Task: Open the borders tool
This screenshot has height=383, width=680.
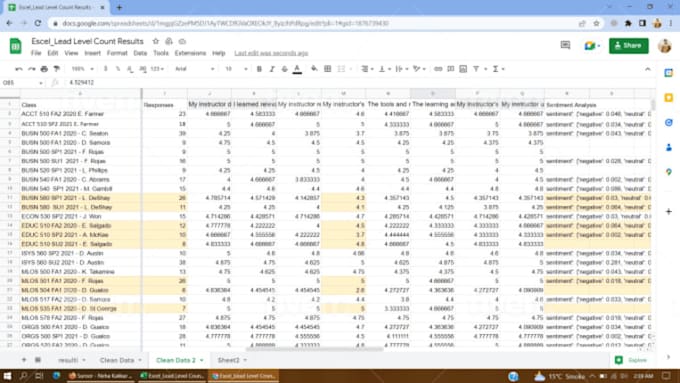Action: 328,69
